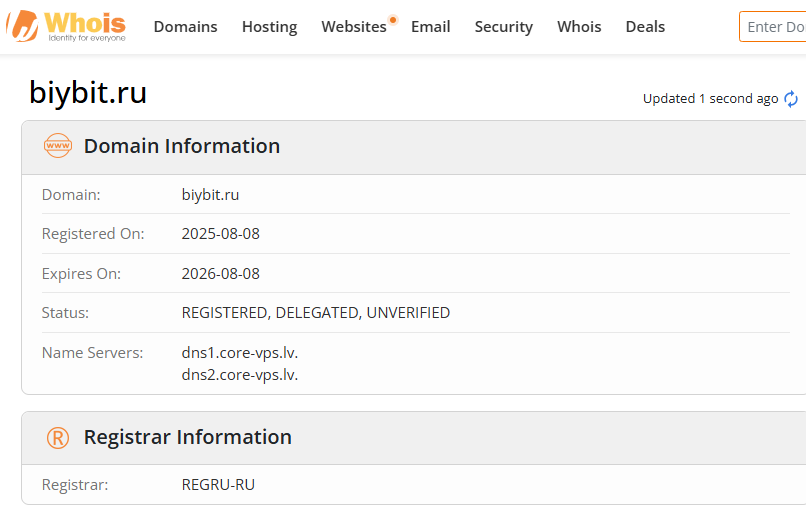Open the Websites menu
This screenshot has height=513, width=806.
coord(354,27)
